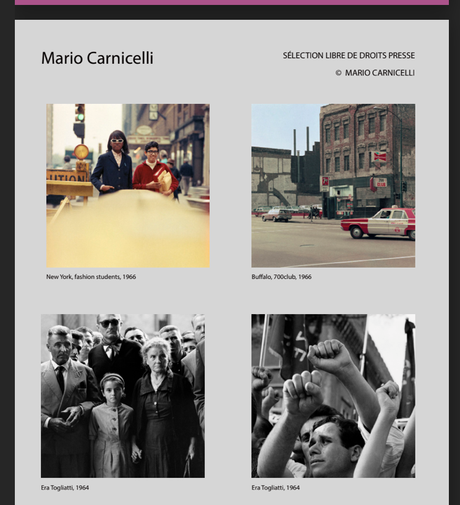
Task: Select the caption New York, fashion students, 1966
Action: [91, 277]
